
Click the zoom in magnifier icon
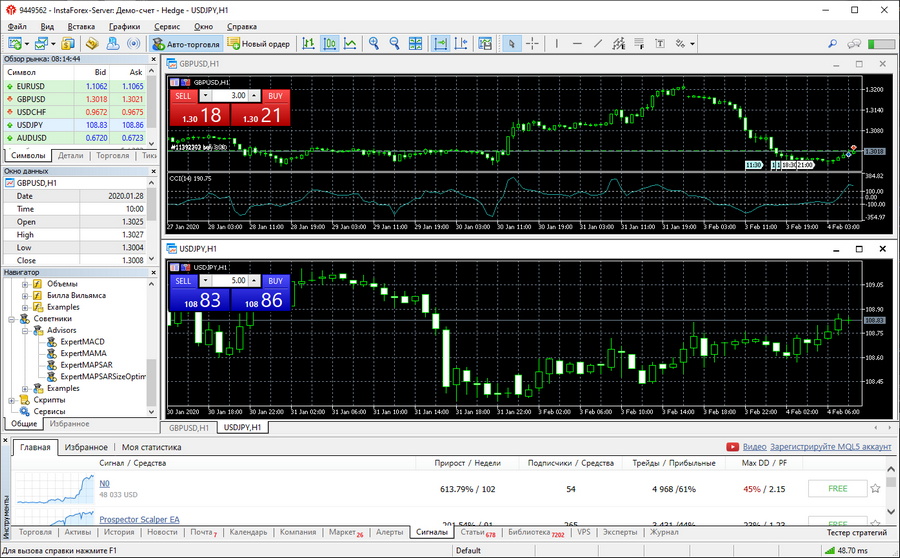click(x=374, y=44)
